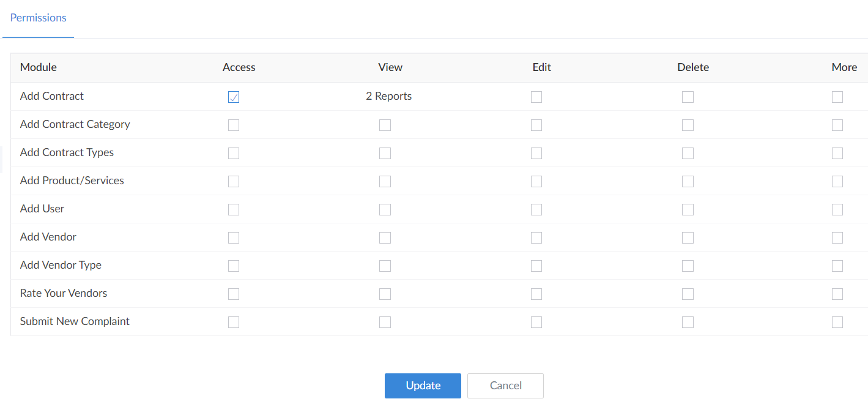
Task: Check View for Add Contract Types
Action: click(x=385, y=153)
